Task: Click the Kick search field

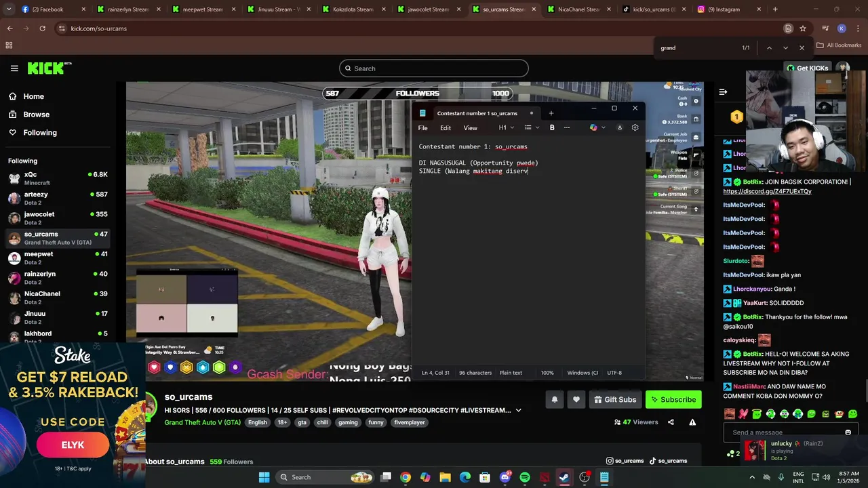Action: (433, 68)
